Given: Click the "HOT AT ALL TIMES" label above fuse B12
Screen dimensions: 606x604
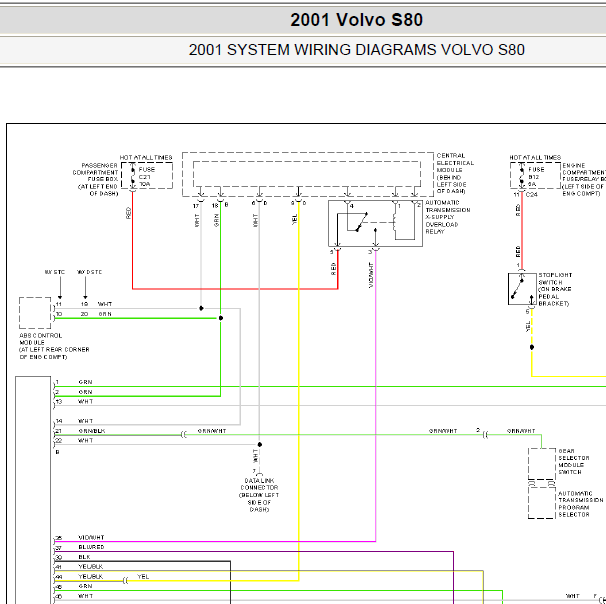Looking at the screenshot, I should pos(535,158).
